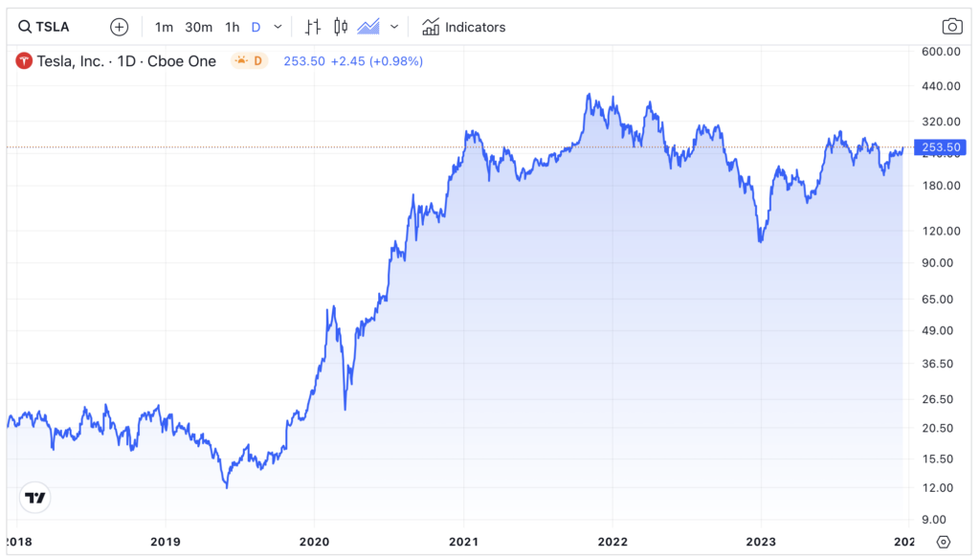
Task: Switch to candlestick chart style
Action: pos(341,27)
